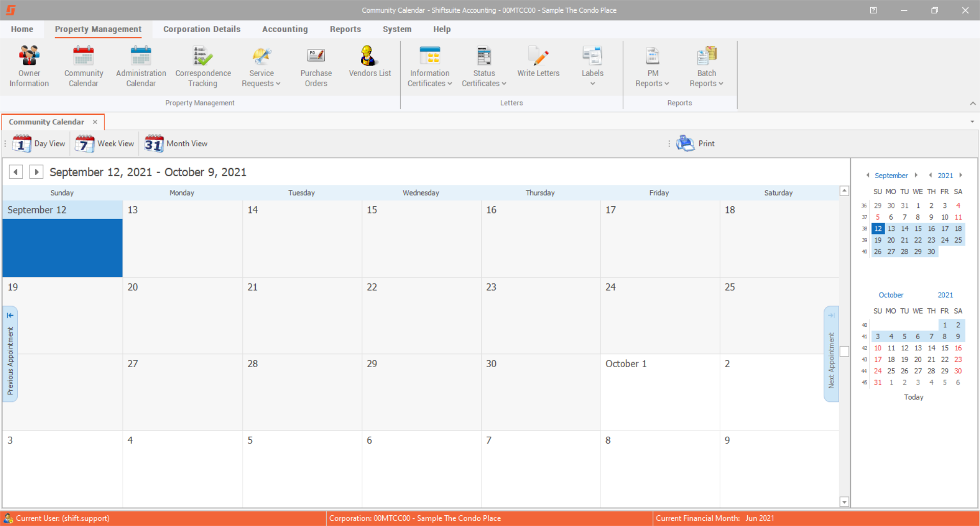
Task: Select the October 1 day cell
Action: (x=660, y=392)
